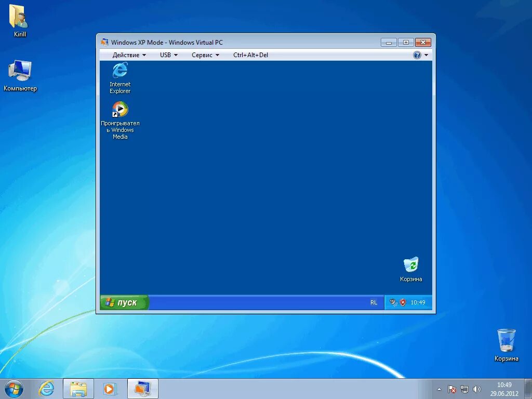
Task: Select the Корзина icon on Windows 7 desktop
Action: point(506,345)
